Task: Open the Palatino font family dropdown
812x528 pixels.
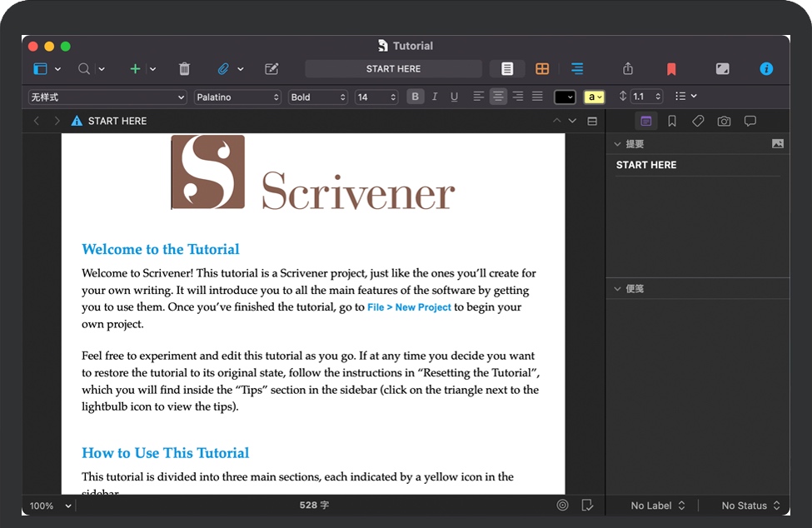Action: pyautogui.click(x=238, y=97)
